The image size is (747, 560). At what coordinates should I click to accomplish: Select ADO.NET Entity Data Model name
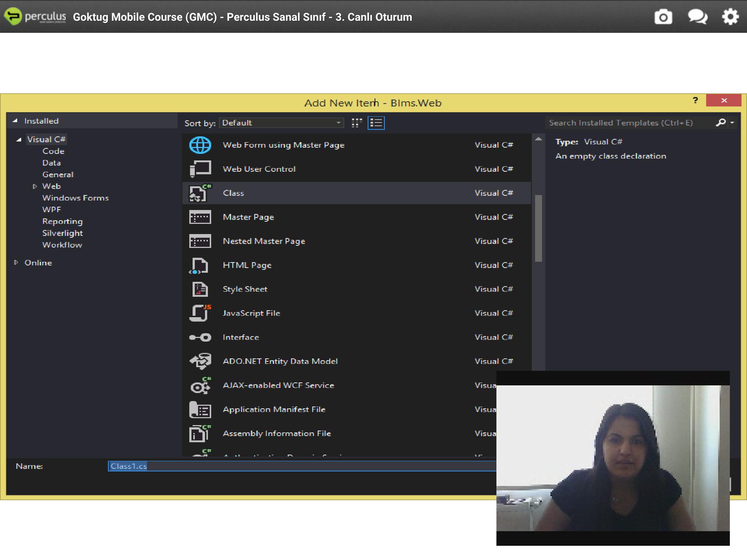(x=280, y=361)
